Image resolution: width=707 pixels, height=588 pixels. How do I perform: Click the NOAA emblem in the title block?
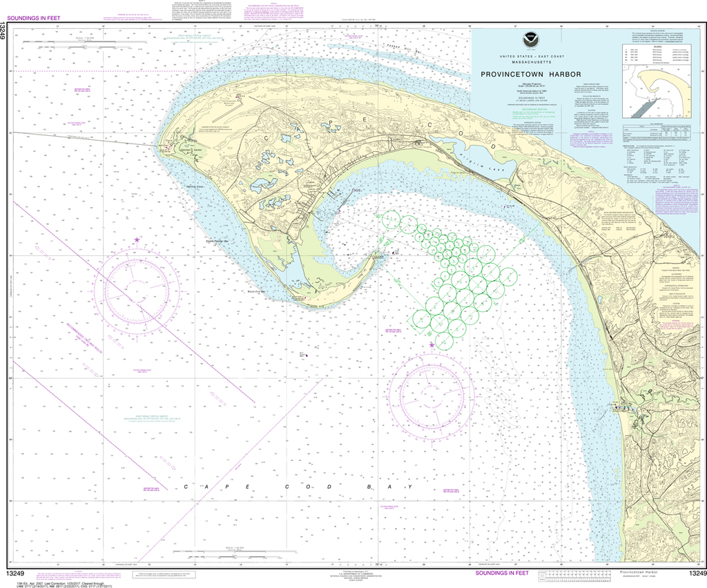pos(530,41)
